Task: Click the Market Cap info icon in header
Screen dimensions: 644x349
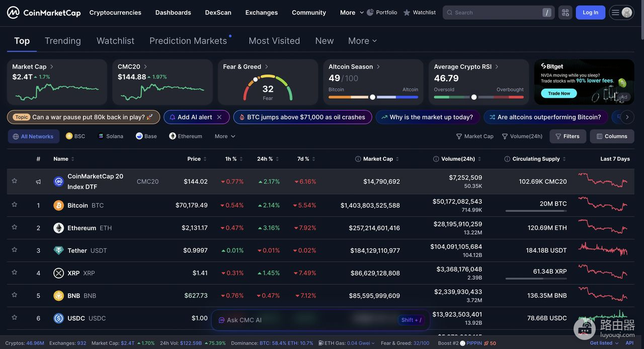Action: (x=358, y=159)
